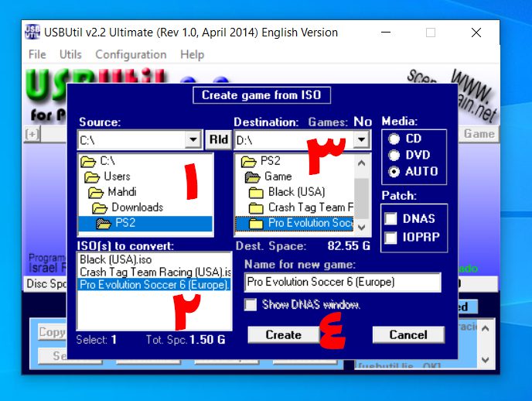Open the Configuration menu
The width and height of the screenshot is (532, 401).
pyautogui.click(x=131, y=54)
